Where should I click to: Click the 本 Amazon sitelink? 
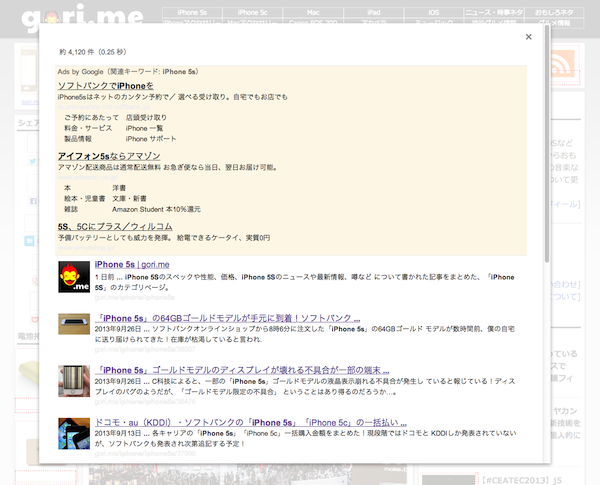68,188
